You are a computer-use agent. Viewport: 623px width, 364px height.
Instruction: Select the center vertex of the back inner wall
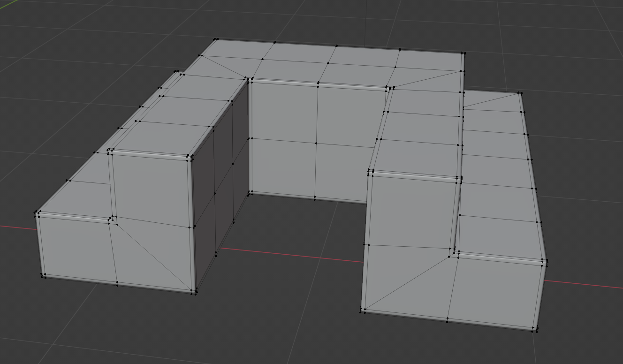[x=316, y=143]
